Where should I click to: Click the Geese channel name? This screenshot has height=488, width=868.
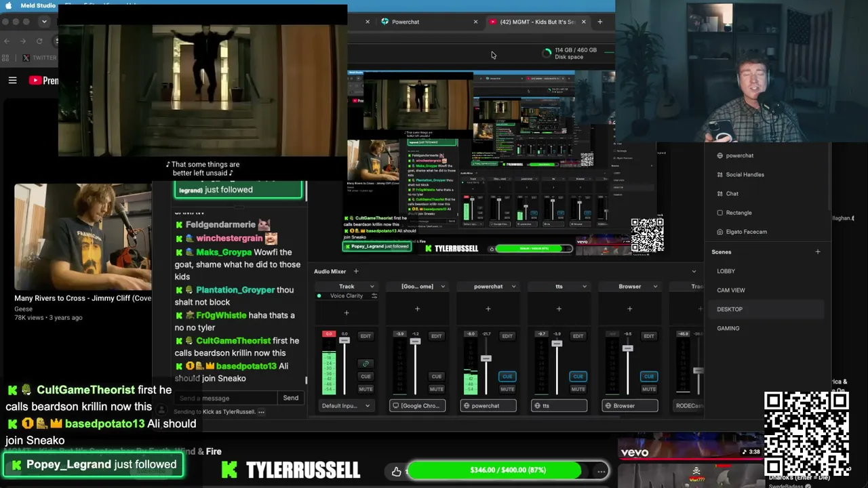pos(23,308)
